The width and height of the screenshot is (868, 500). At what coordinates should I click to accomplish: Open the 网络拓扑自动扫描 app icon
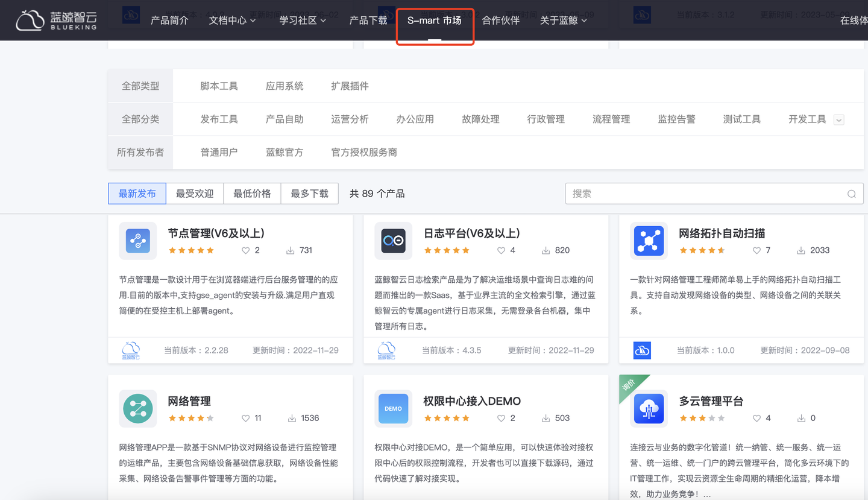649,241
